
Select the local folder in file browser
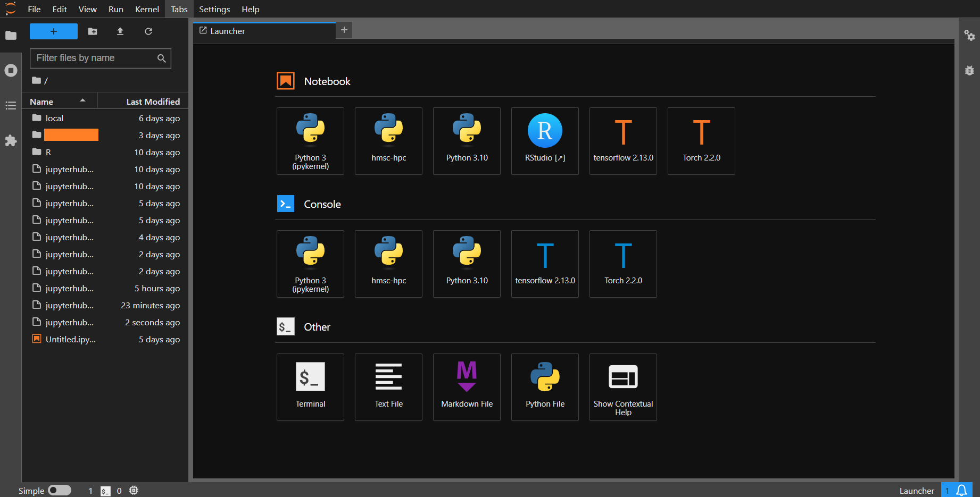(54, 118)
